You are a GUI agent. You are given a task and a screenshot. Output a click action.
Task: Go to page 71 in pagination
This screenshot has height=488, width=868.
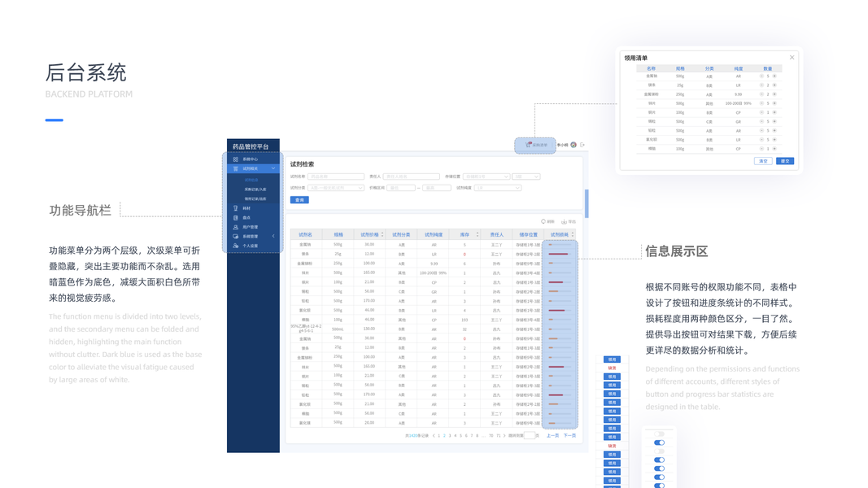[x=498, y=436]
